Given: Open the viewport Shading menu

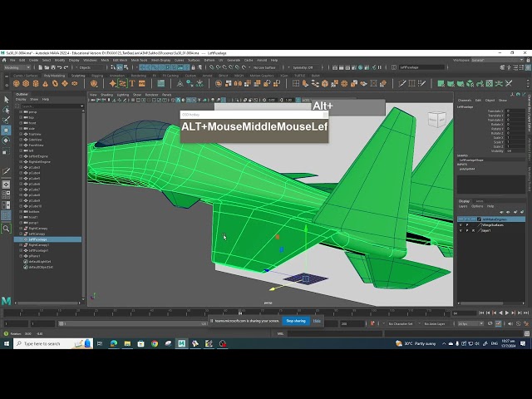Looking at the screenshot, I should click(x=106, y=95).
